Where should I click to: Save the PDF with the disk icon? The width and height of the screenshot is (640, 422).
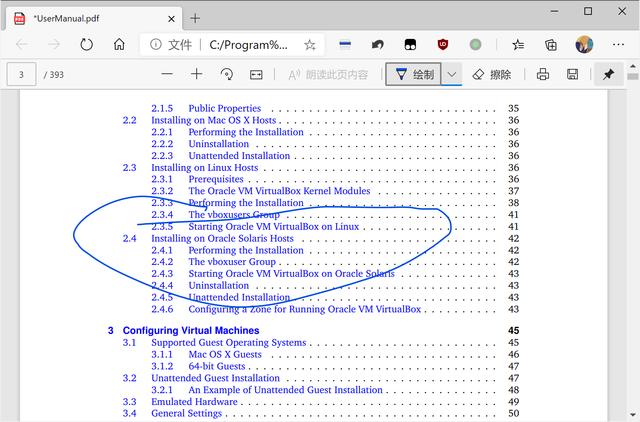(x=572, y=74)
